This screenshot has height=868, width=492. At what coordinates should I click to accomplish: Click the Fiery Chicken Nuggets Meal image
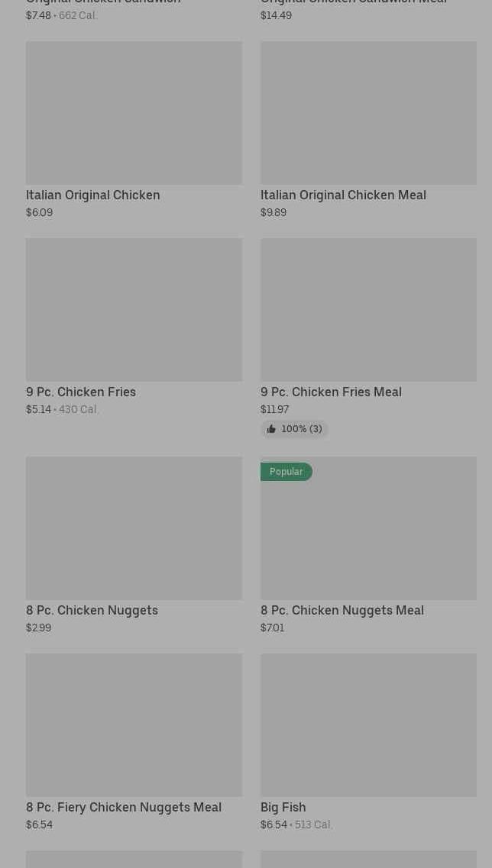pyautogui.click(x=134, y=725)
